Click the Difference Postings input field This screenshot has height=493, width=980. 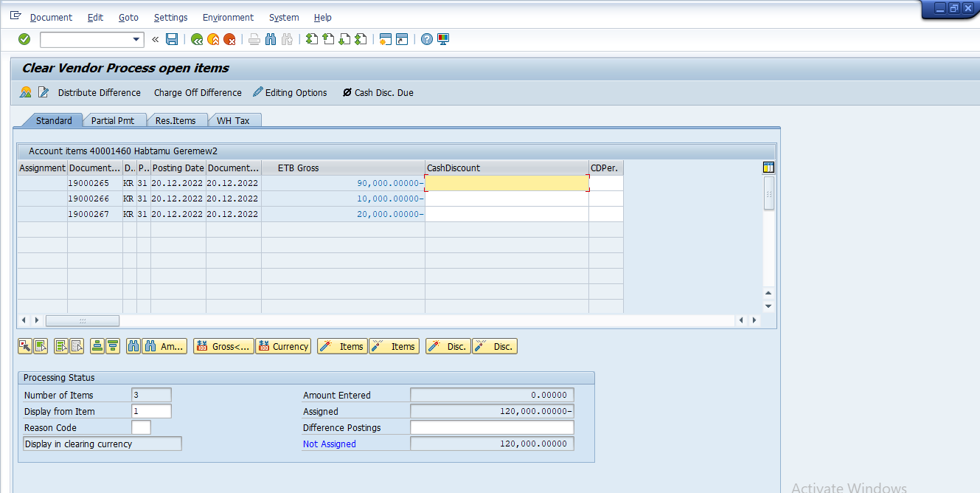coord(492,428)
